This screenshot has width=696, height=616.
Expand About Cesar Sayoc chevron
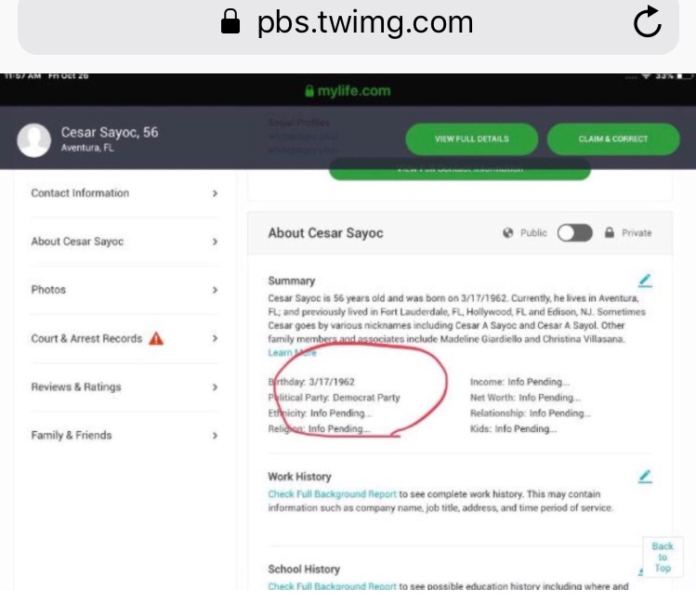216,242
